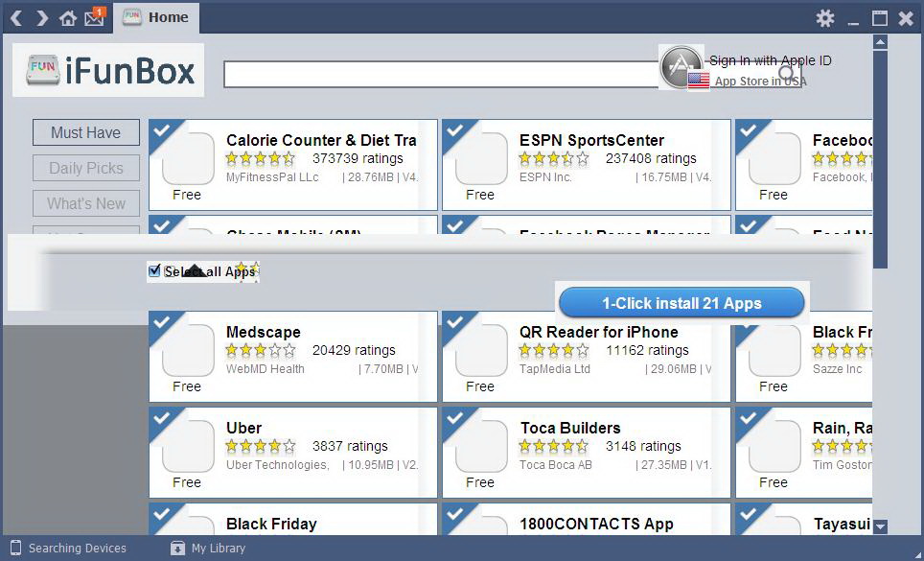
Task: Click the WebMD Health developer name
Action: (266, 369)
